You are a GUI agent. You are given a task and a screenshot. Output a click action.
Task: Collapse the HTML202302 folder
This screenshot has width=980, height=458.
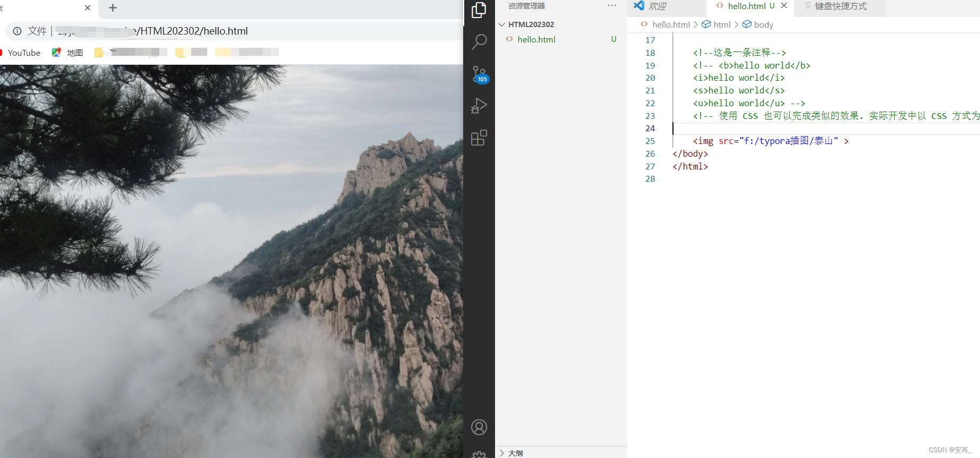click(560, 24)
